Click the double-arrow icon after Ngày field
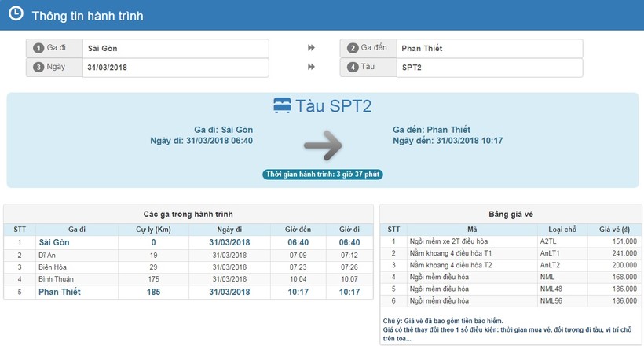The height and width of the screenshot is (346, 644). click(x=311, y=68)
